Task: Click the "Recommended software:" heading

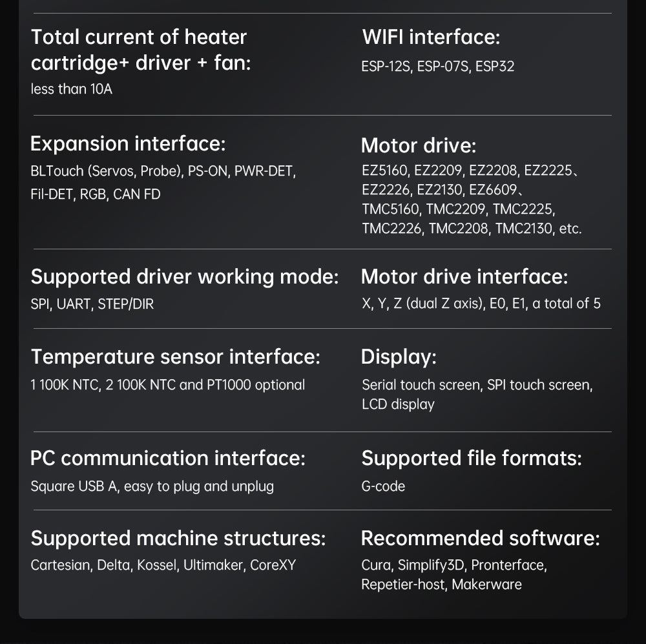Action: tap(480, 538)
